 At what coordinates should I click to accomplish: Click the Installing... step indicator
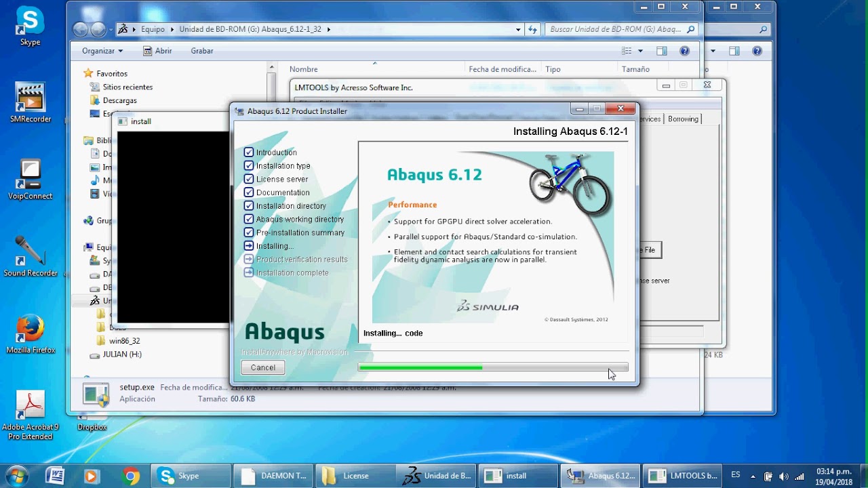pyautogui.click(x=248, y=246)
